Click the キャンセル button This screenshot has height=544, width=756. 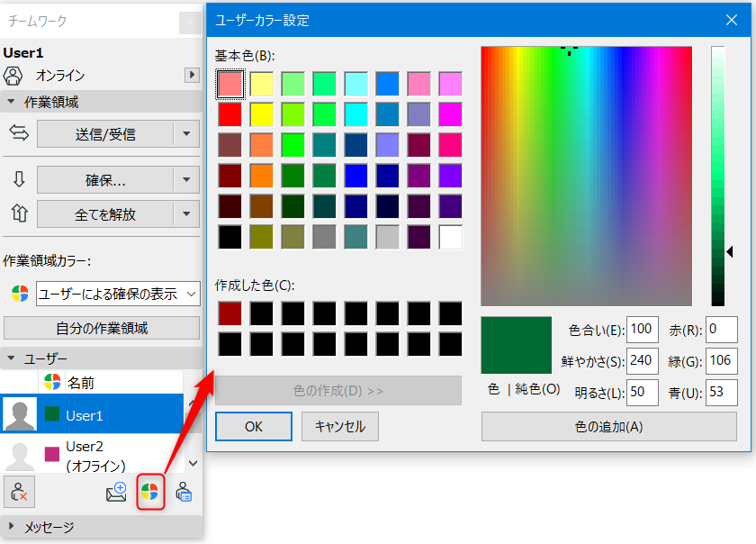click(x=340, y=426)
